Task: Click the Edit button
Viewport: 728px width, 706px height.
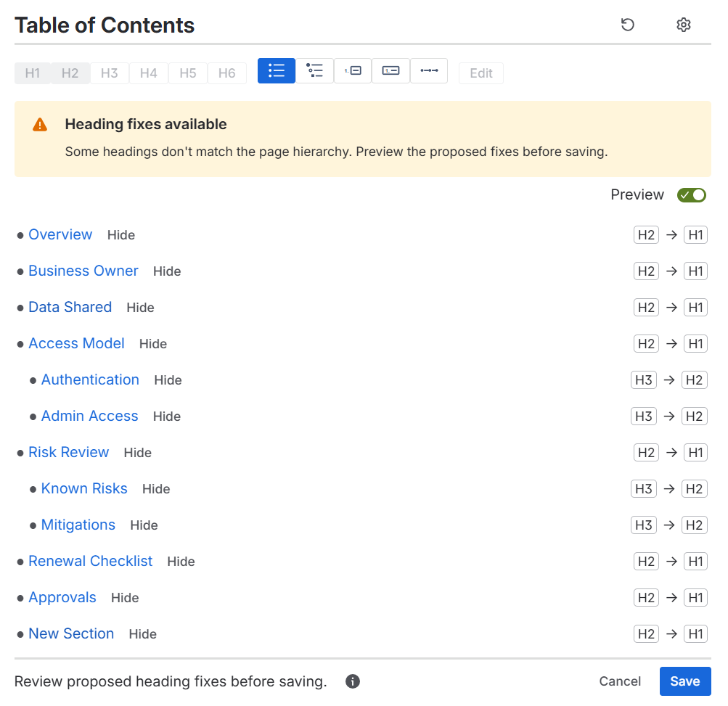Action: coord(481,73)
